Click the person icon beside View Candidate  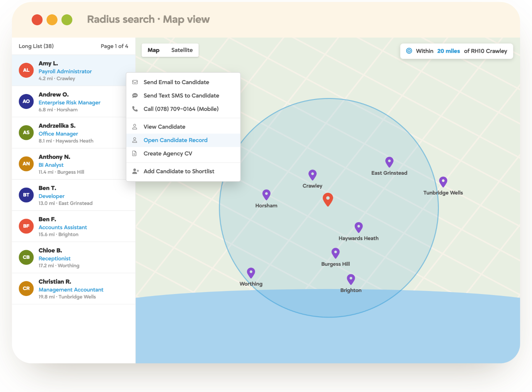click(x=135, y=127)
